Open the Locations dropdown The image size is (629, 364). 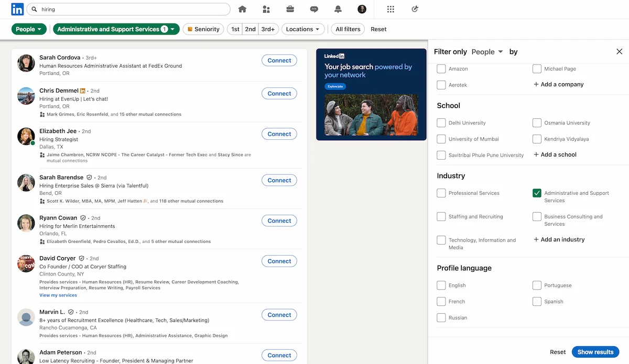pyautogui.click(x=303, y=29)
